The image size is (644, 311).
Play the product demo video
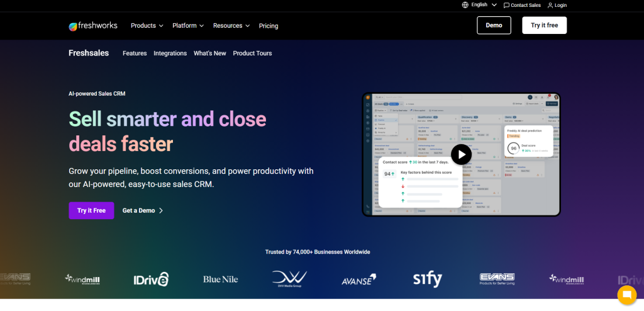(x=461, y=154)
